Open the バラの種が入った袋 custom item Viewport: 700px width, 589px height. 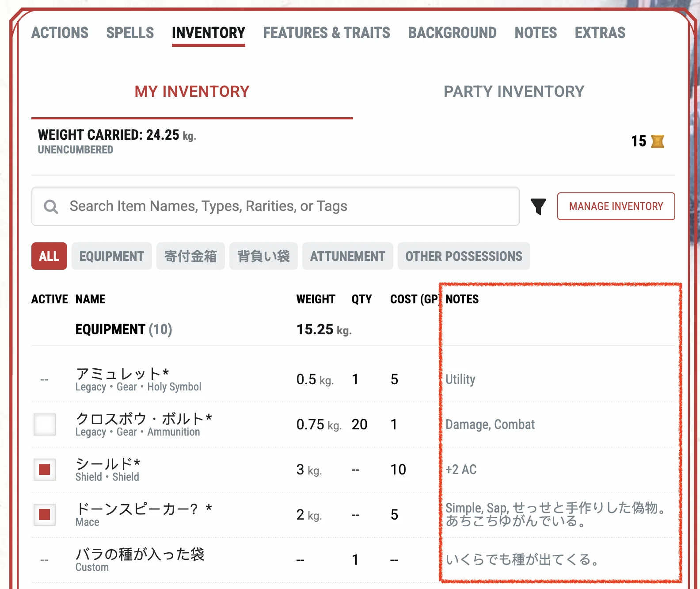140,554
